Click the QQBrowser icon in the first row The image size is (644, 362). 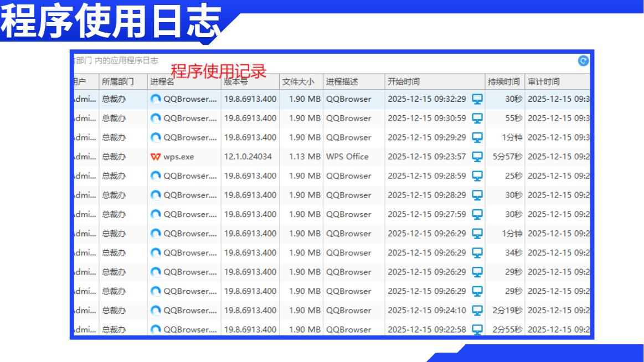point(156,99)
